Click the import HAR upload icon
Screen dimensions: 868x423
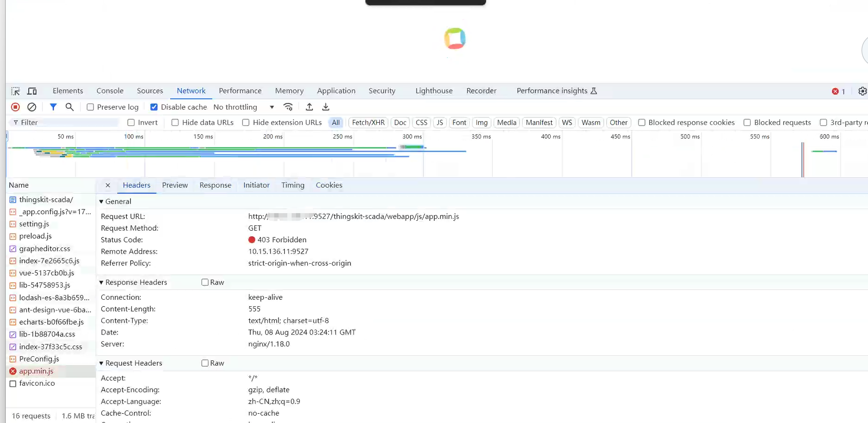coord(309,107)
